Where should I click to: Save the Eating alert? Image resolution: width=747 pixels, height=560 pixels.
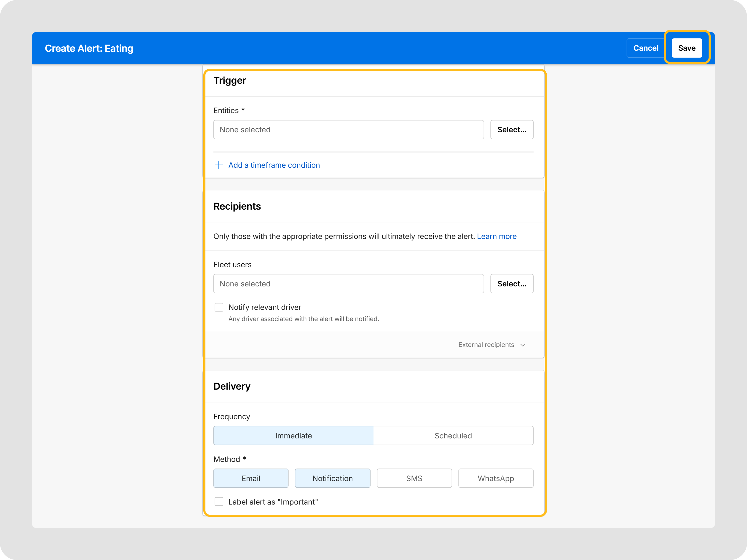[686, 48]
